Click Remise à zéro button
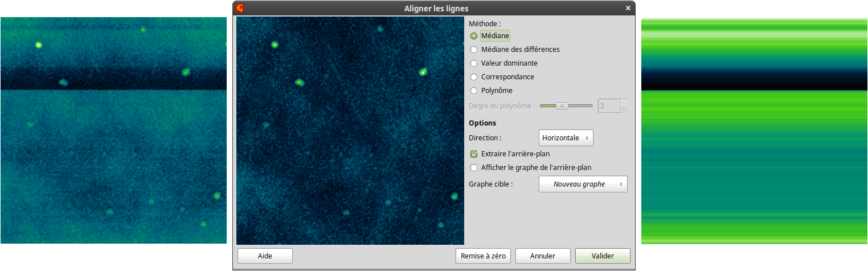This screenshot has height=271, width=868. tap(484, 256)
